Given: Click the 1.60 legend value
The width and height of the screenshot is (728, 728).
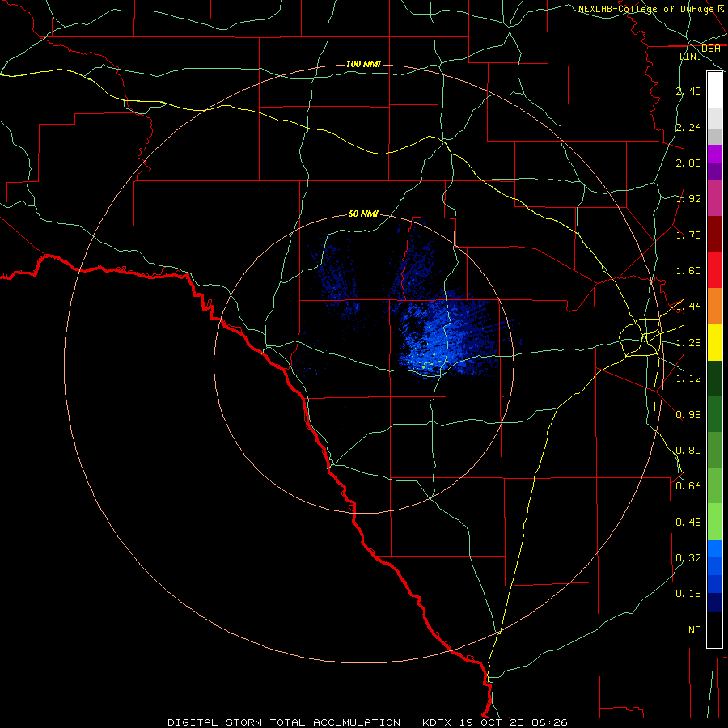Looking at the screenshot, I should coord(688,271).
